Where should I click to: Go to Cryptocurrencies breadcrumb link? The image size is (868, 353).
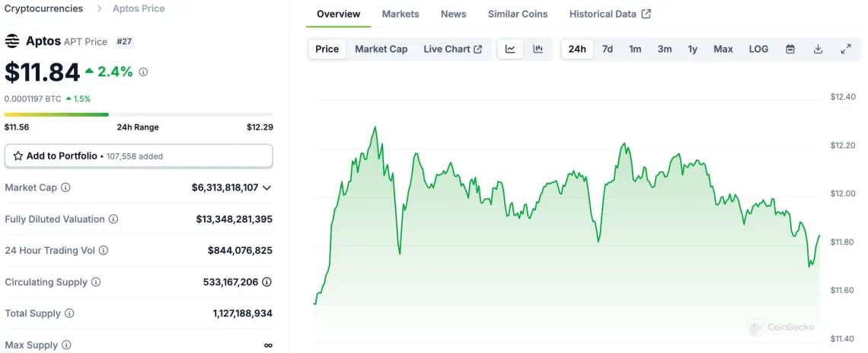point(43,8)
